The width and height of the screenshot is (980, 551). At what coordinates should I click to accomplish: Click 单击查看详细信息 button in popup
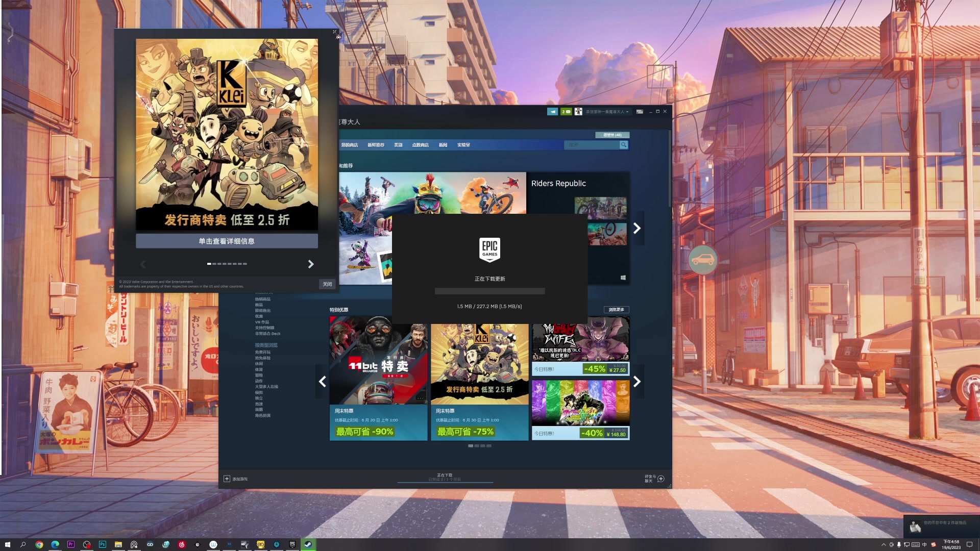[227, 241]
